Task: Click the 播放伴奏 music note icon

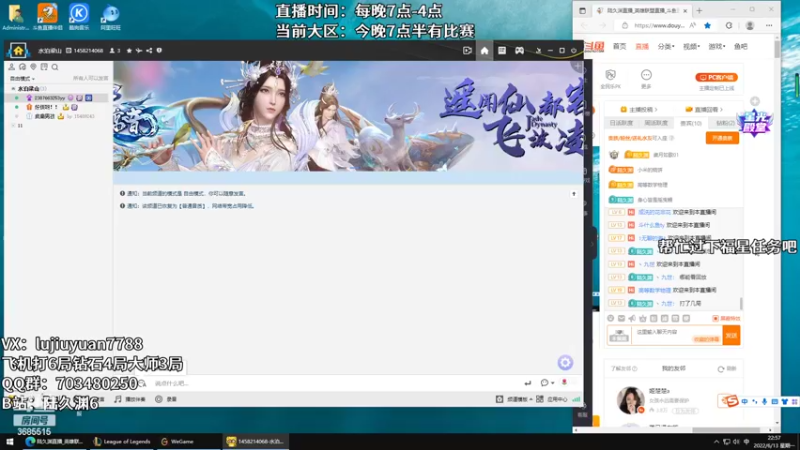Action: [118, 399]
